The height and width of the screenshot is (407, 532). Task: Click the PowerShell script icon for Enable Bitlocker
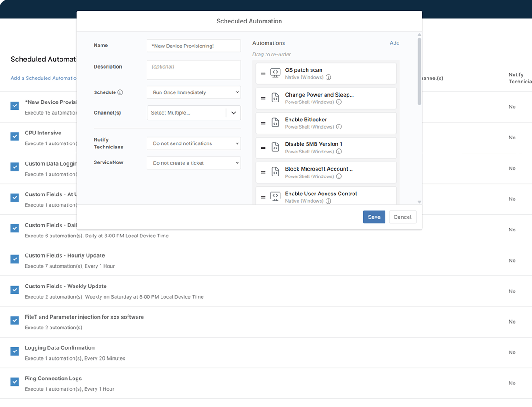click(x=275, y=122)
